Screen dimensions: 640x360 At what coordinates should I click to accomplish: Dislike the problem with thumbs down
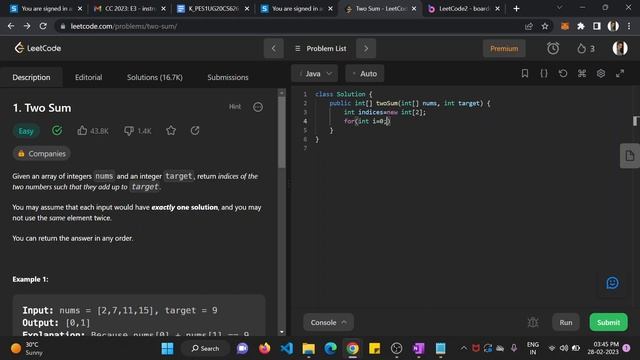(137, 131)
